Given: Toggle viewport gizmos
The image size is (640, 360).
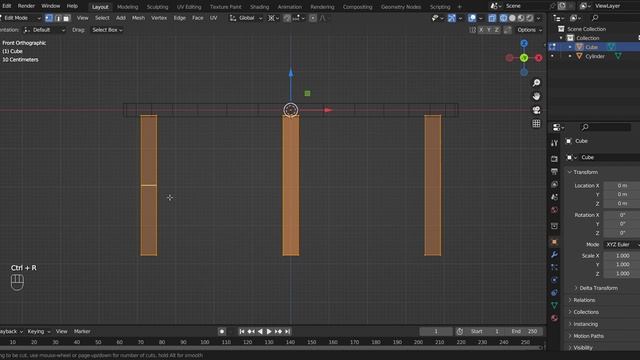Looking at the screenshot, I should pyautogui.click(x=452, y=18).
